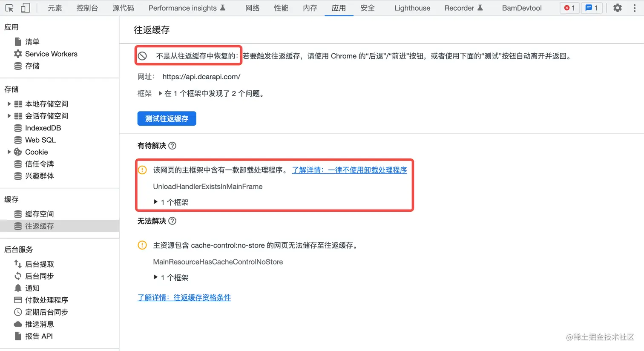Click the 测试往返缓存 button
Image resolution: width=644 pixels, height=351 pixels.
167,118
